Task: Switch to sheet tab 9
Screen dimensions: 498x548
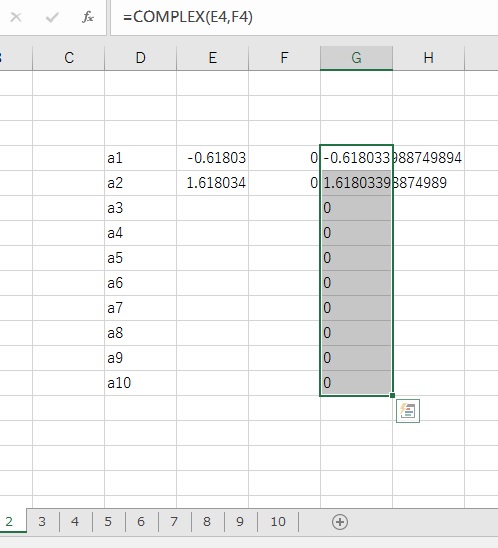Action: (240, 521)
